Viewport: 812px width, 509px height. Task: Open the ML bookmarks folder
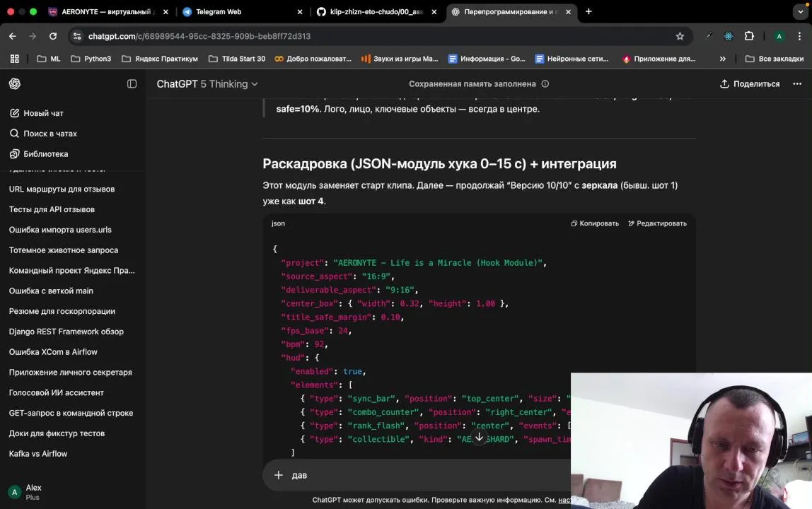tap(49, 59)
